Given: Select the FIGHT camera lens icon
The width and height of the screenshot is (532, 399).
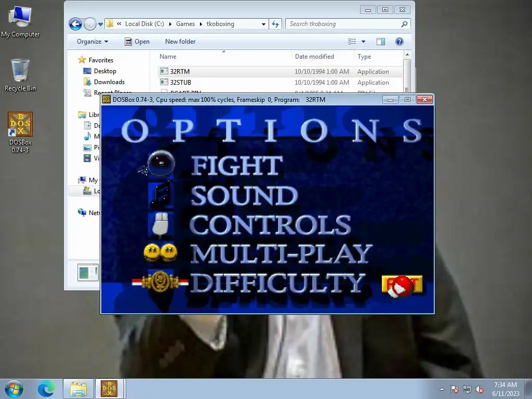Looking at the screenshot, I should pos(161,164).
